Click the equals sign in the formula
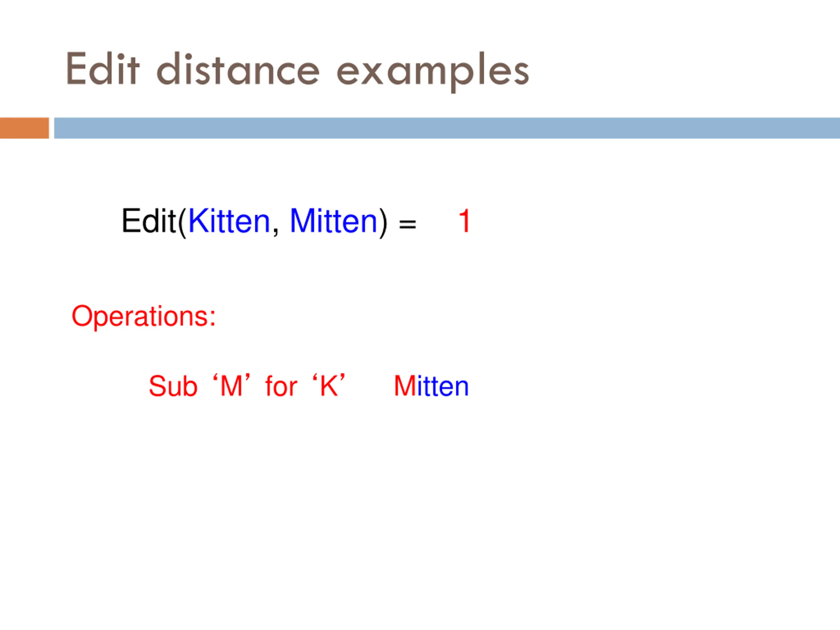 pyautogui.click(x=408, y=224)
